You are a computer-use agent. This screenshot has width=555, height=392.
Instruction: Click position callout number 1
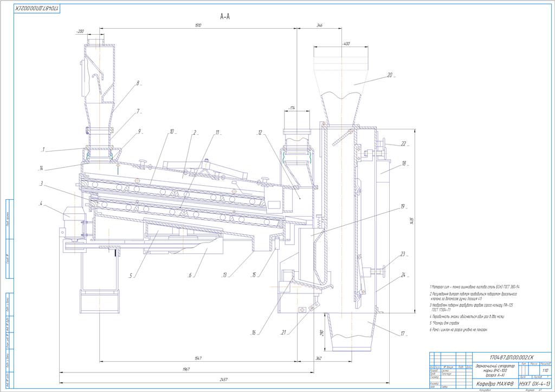43,150
